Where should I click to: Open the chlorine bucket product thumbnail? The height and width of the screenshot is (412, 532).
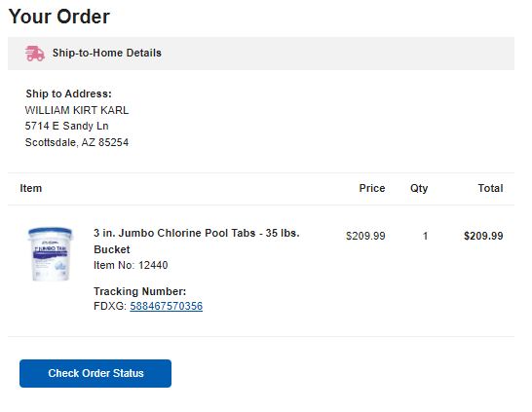pos(51,254)
